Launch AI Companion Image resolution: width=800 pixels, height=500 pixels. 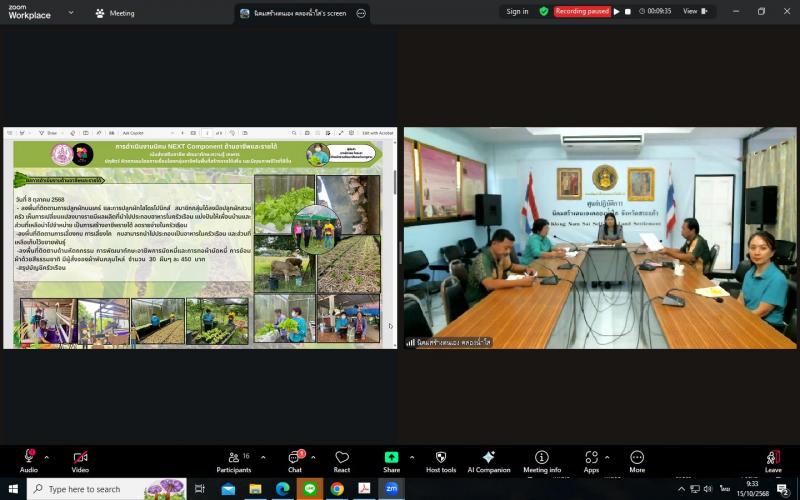click(x=489, y=461)
